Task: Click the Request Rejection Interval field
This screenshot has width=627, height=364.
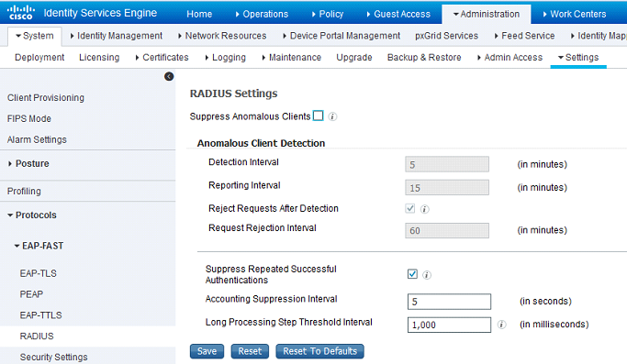Action: click(447, 230)
